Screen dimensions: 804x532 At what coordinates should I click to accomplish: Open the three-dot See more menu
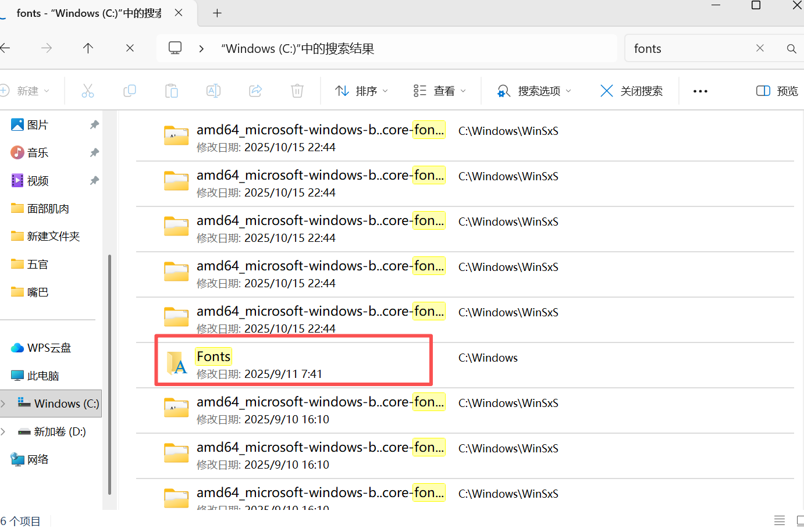[x=700, y=91]
